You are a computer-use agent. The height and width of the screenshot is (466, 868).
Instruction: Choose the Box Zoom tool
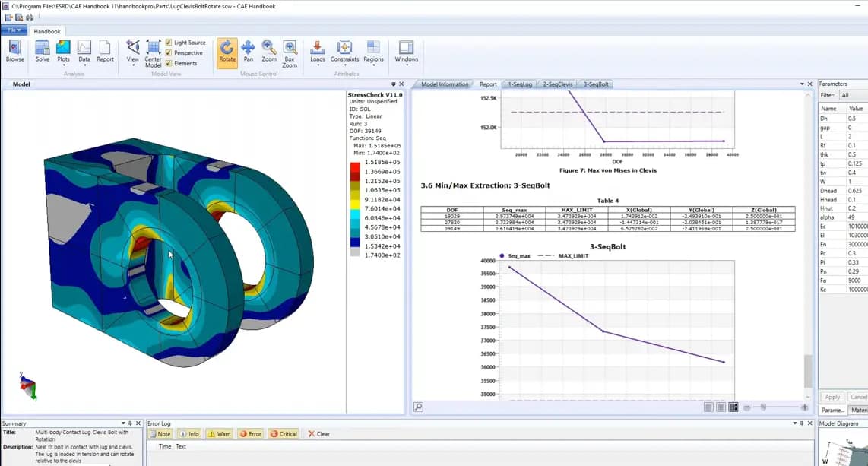click(290, 52)
